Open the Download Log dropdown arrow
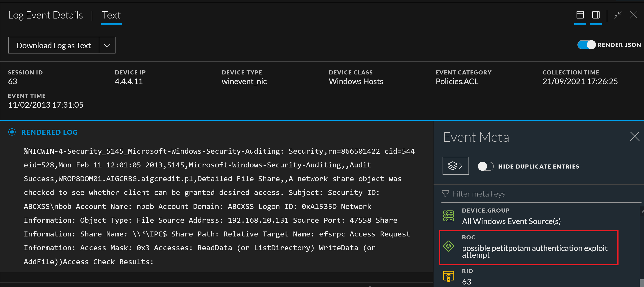 click(107, 45)
